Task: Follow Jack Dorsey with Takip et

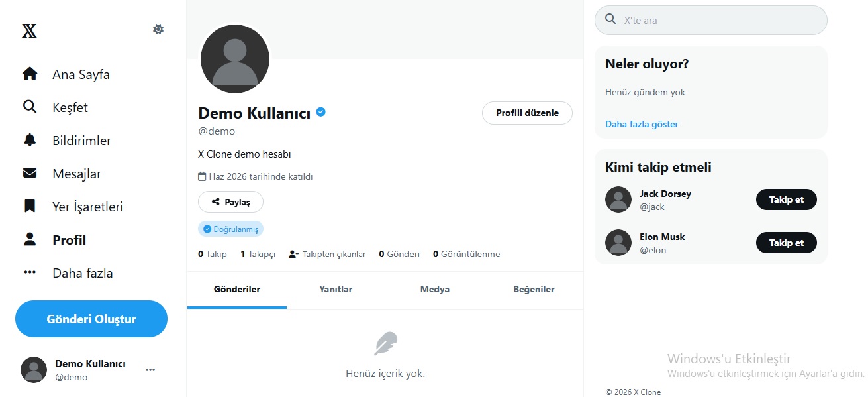Action: point(787,199)
